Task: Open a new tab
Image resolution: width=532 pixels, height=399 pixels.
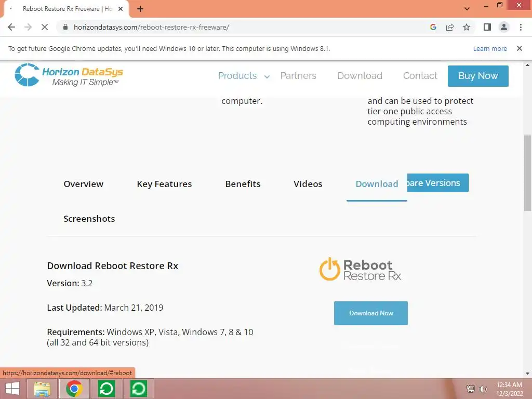Action: coord(140,9)
